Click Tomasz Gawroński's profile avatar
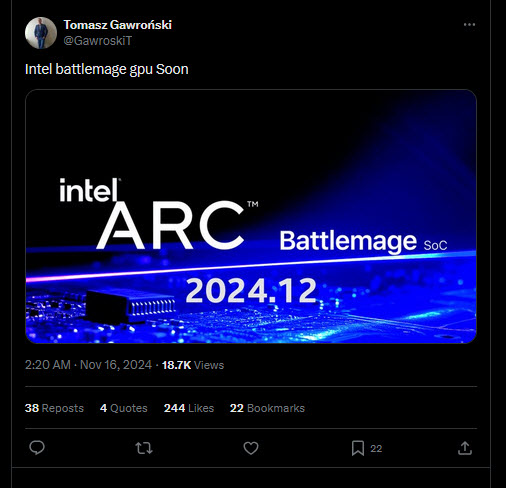Screen dimensions: 506x488 click(41, 33)
